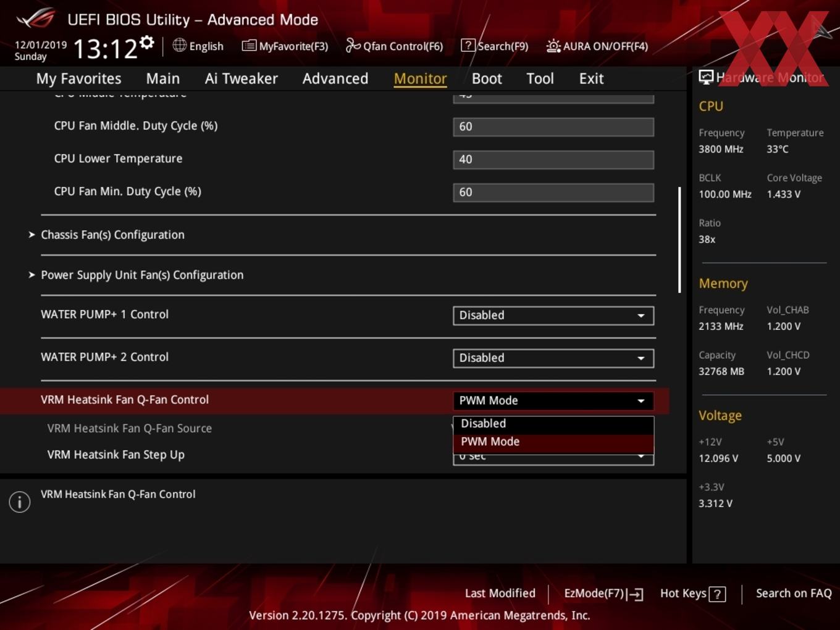Switch to the Main tab
This screenshot has width=840, height=630.
coord(163,78)
